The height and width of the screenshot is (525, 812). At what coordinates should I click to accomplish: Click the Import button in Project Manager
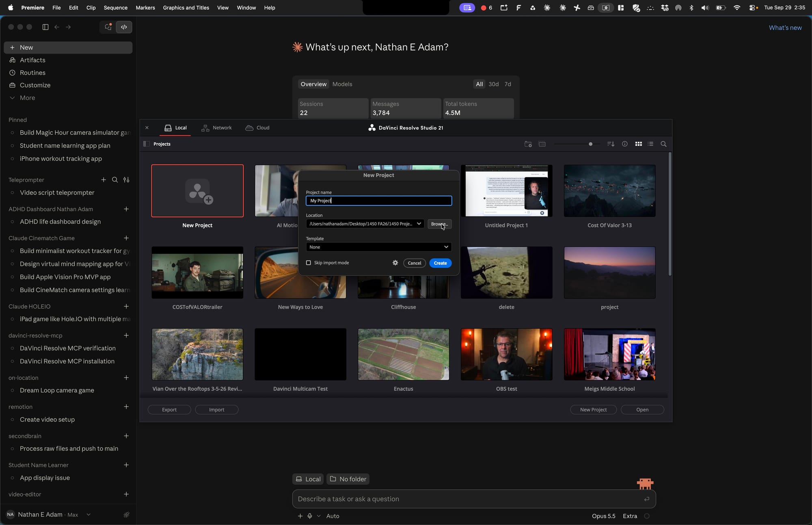tap(216, 410)
